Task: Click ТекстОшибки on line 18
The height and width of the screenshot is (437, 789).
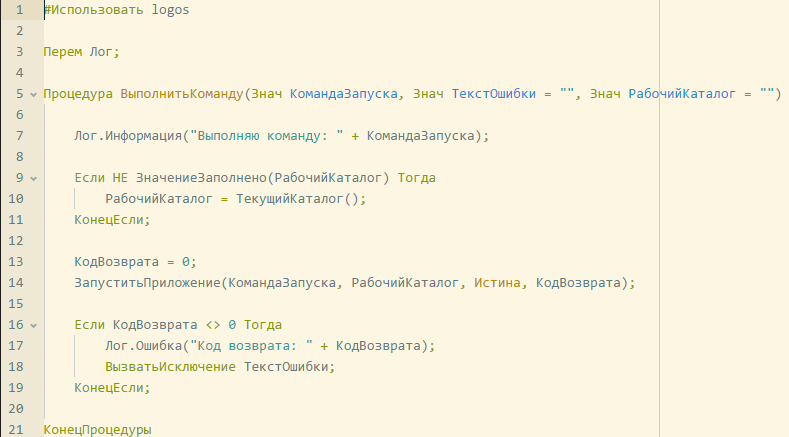Action: 286,367
